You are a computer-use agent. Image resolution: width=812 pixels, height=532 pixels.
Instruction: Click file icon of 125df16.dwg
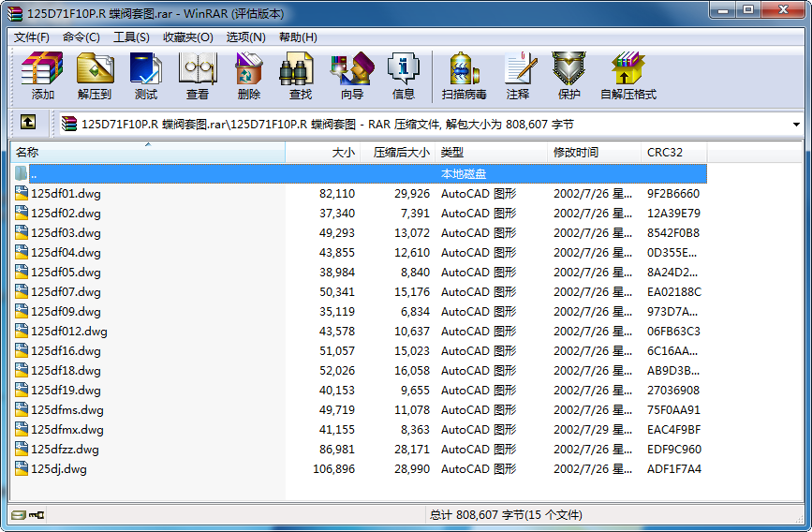pos(22,350)
